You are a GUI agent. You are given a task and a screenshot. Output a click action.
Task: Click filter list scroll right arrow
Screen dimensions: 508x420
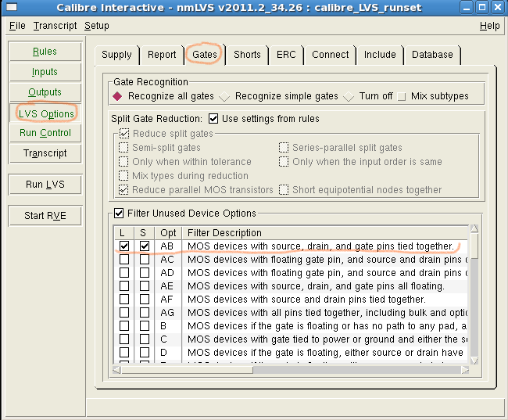pos(465,370)
